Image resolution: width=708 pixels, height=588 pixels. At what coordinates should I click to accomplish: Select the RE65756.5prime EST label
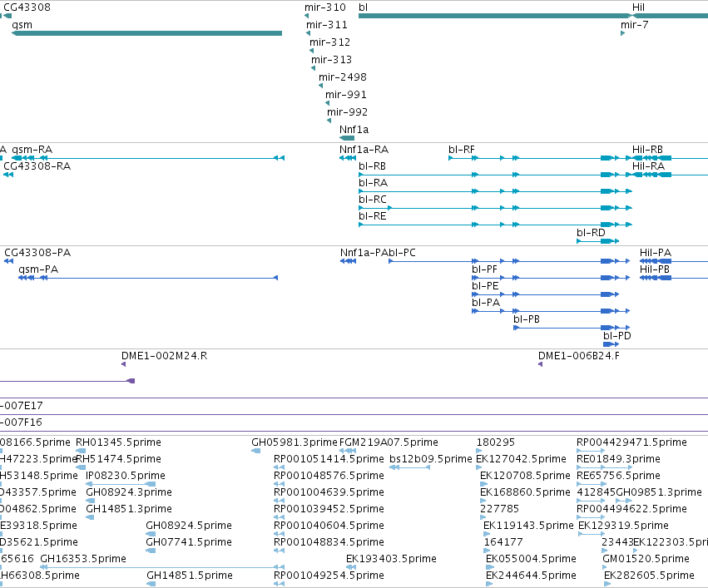click(619, 476)
